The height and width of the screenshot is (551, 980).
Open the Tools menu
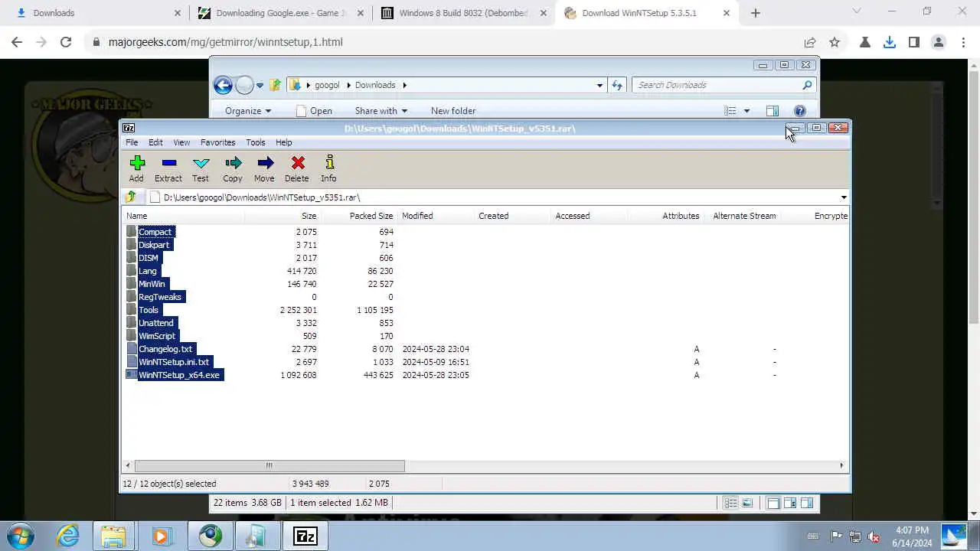tap(256, 142)
